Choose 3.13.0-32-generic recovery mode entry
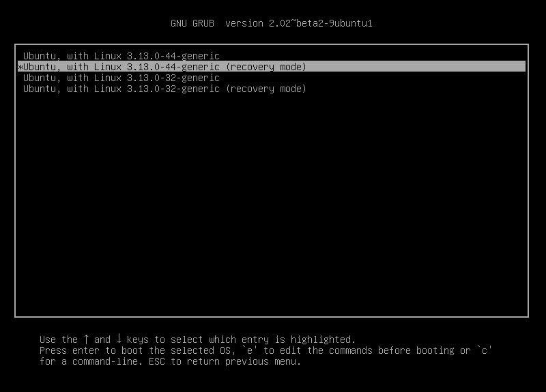The width and height of the screenshot is (546, 392). [164, 89]
